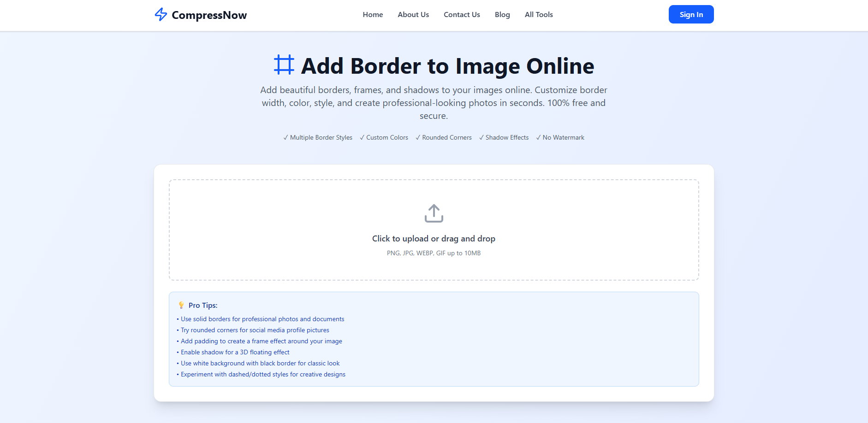Viewport: 868px width, 423px height.
Task: Open the Home page
Action: [373, 14]
